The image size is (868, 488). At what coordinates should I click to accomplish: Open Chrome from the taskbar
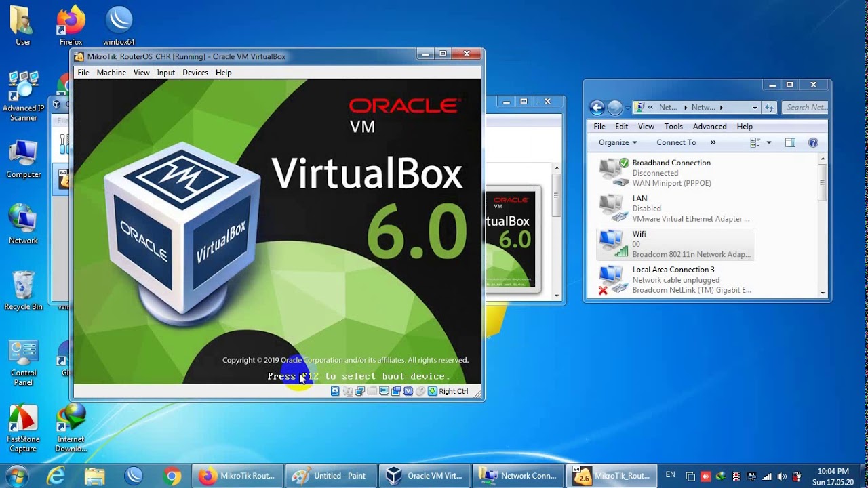[x=172, y=476]
